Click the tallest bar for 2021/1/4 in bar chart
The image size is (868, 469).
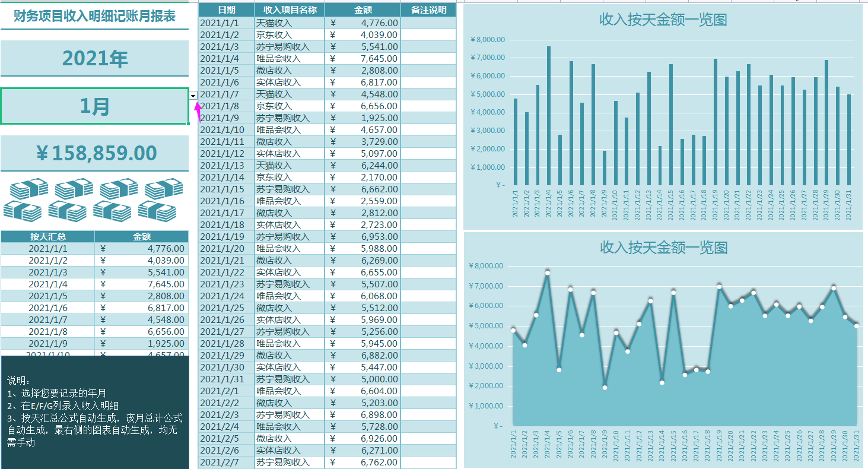(549, 116)
